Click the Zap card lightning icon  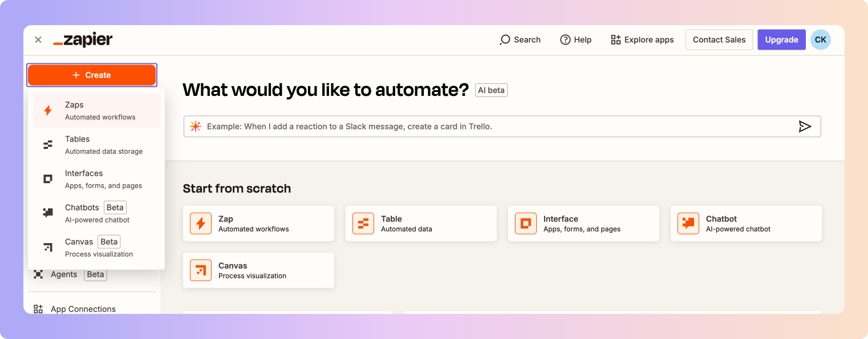tap(201, 224)
